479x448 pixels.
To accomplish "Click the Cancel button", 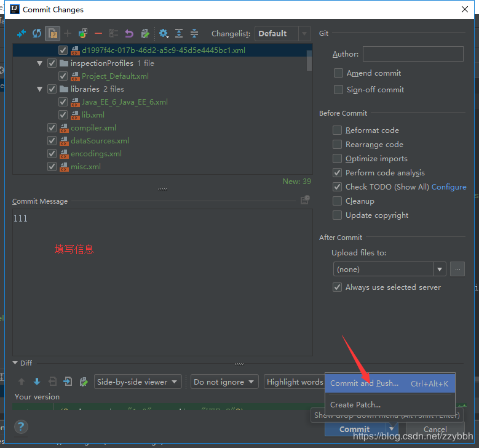I will 435,430.
